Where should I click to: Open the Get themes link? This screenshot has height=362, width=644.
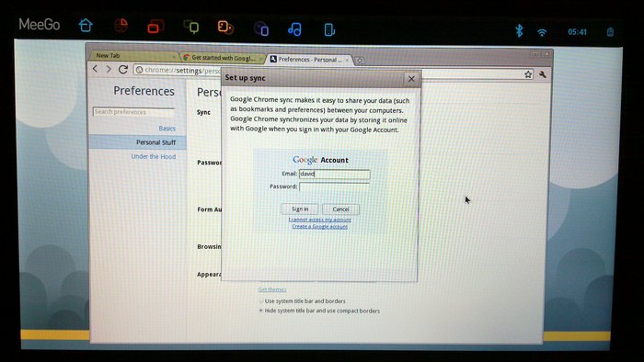point(272,289)
